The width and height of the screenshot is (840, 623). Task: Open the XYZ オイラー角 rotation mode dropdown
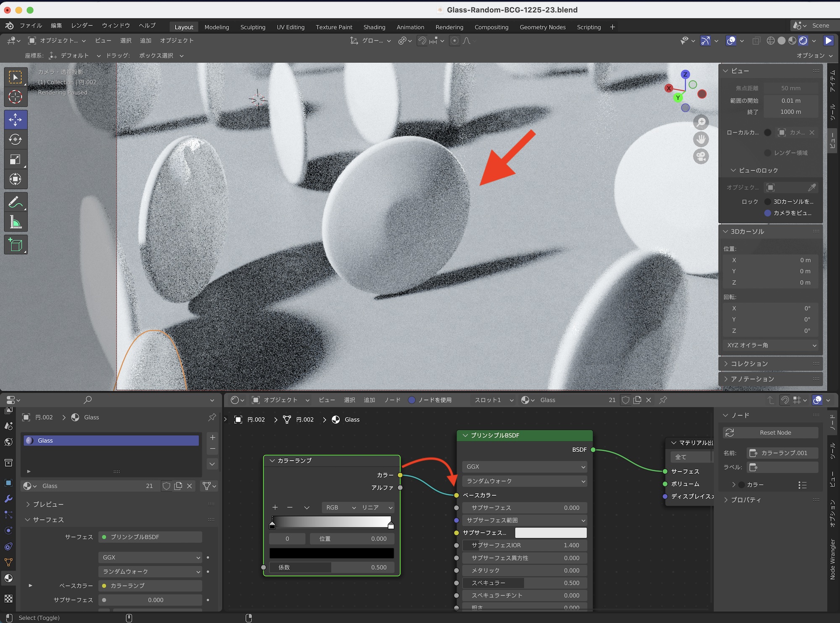[772, 345]
